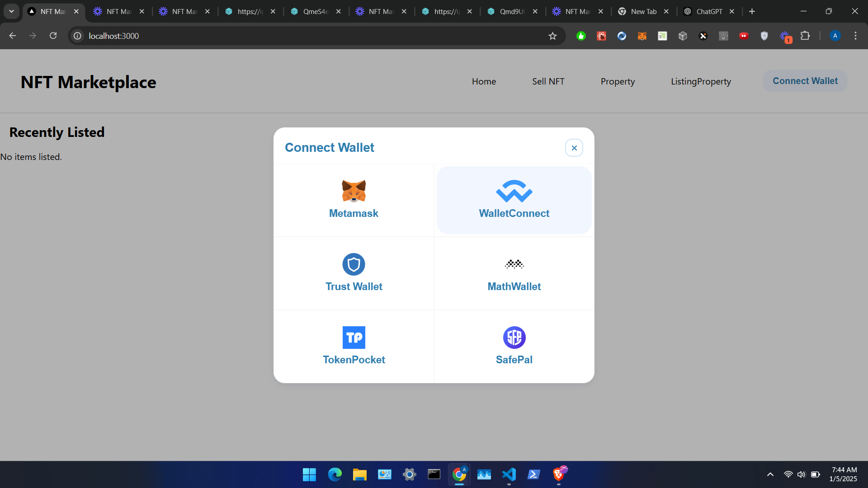Show hidden system tray icons chevron
The width and height of the screenshot is (868, 488).
coord(770,474)
